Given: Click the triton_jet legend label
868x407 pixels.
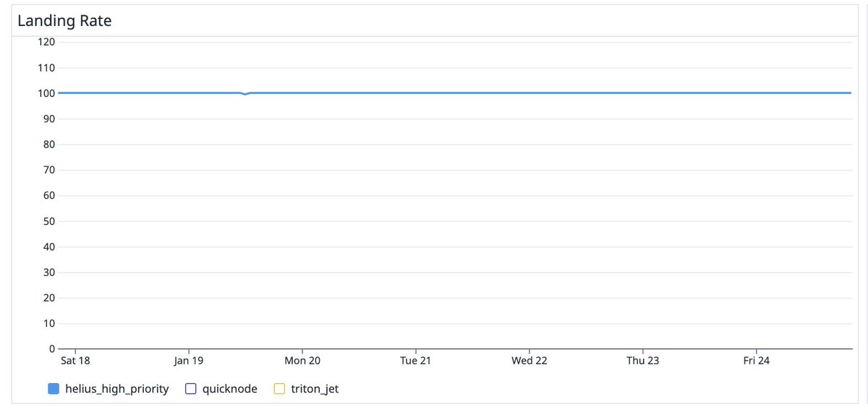Looking at the screenshot, I should tap(315, 389).
